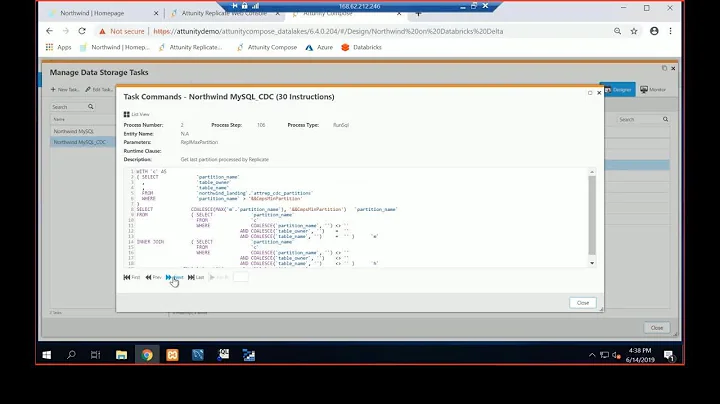Close the Northwind Homepage tab

tap(156, 13)
